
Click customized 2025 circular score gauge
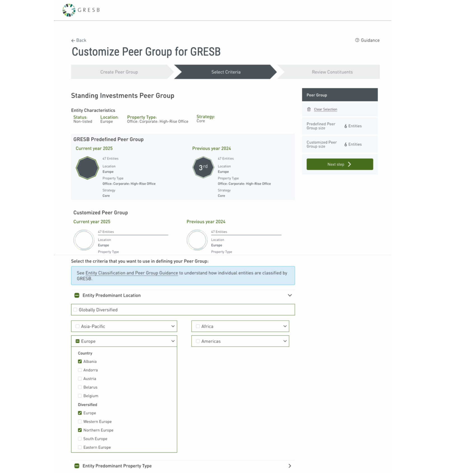[x=84, y=240]
